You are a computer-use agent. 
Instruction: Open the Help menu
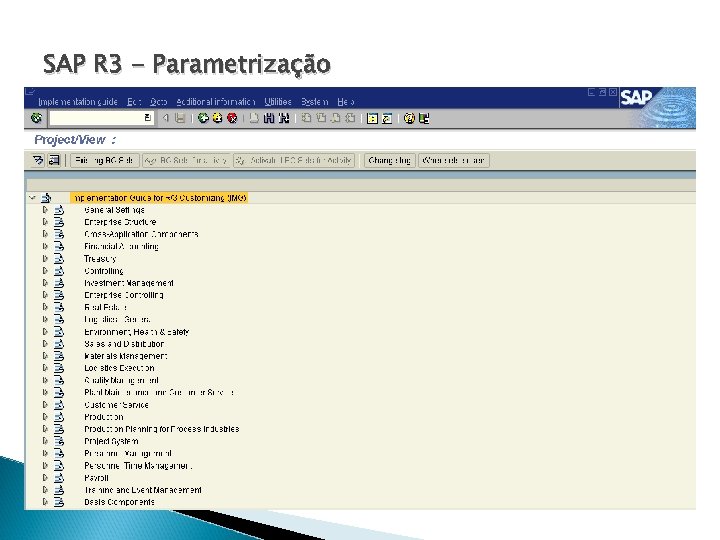tap(346, 101)
